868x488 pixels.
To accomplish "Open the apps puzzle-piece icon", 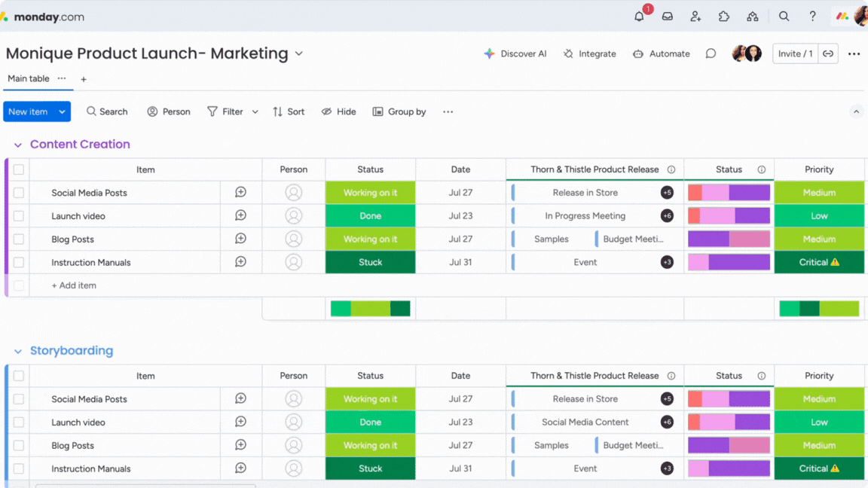I will pyautogui.click(x=723, y=17).
